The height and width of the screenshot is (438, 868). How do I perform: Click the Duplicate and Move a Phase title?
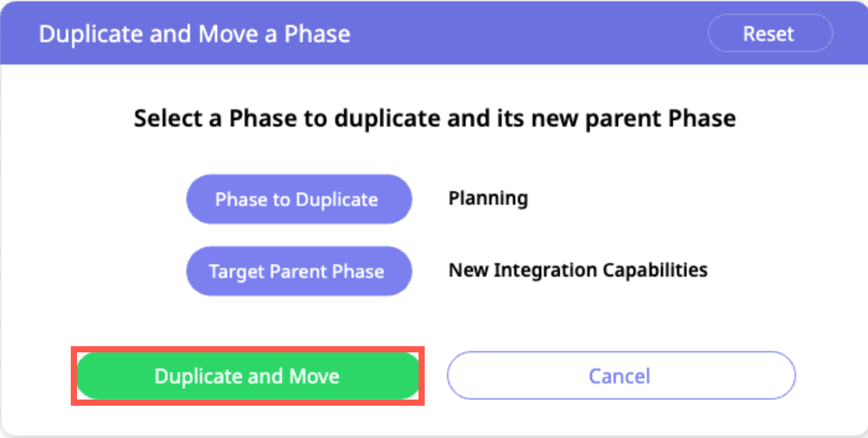[194, 34]
